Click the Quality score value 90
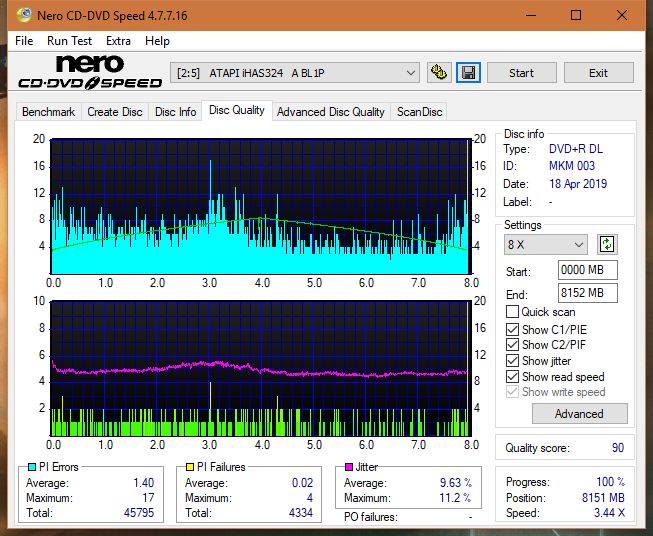The width and height of the screenshot is (653, 536). point(618,448)
